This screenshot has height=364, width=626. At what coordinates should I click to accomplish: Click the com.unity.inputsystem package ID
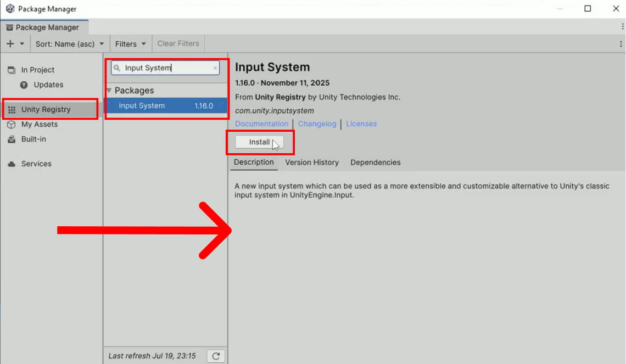pyautogui.click(x=274, y=110)
